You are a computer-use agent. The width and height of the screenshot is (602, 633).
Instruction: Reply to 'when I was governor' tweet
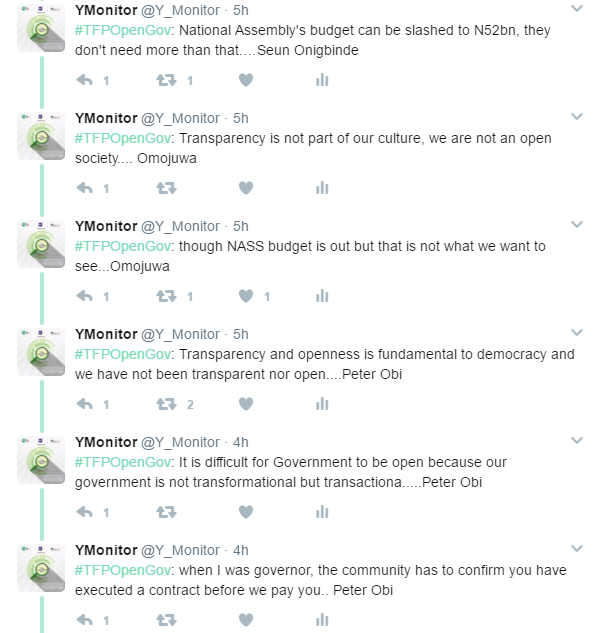(85, 620)
